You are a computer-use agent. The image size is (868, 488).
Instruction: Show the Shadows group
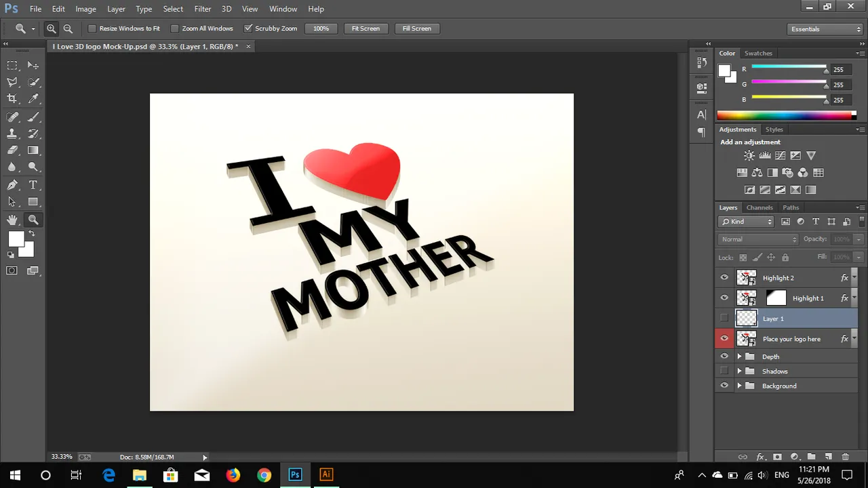tap(724, 371)
